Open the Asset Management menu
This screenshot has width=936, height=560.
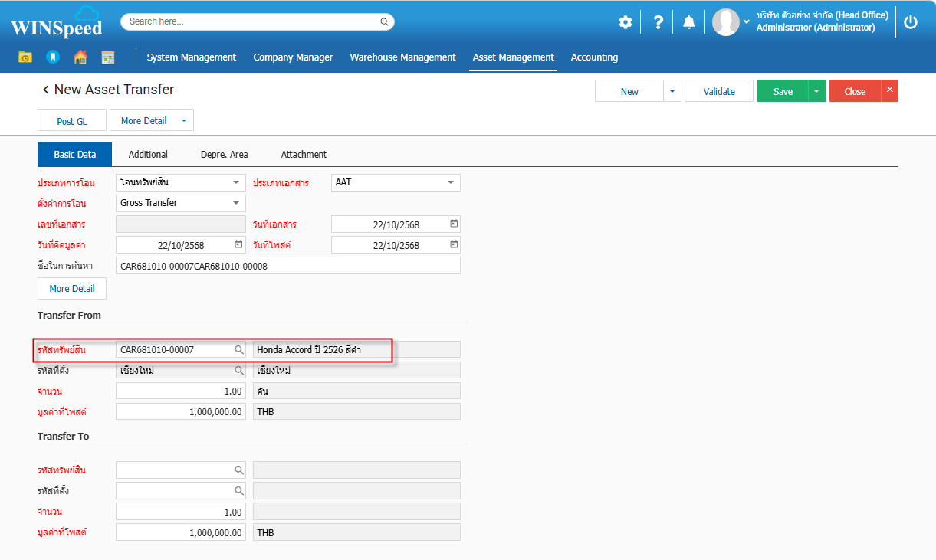(513, 57)
